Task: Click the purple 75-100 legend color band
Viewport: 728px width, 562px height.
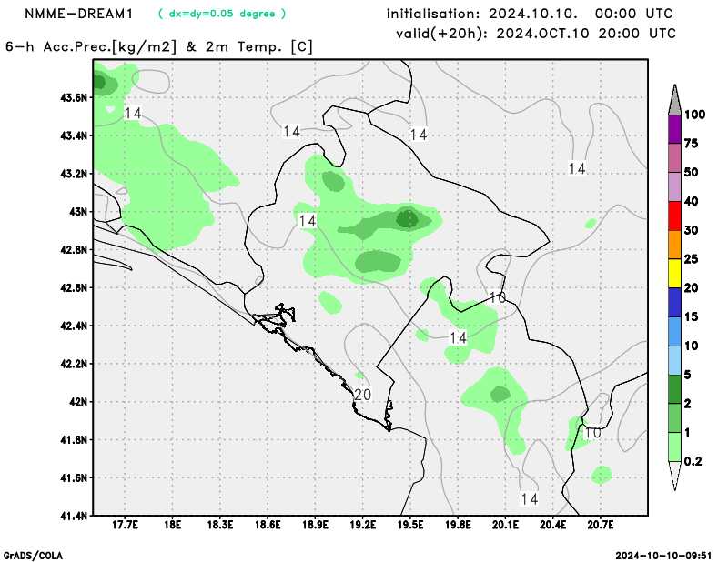Action: [674, 128]
